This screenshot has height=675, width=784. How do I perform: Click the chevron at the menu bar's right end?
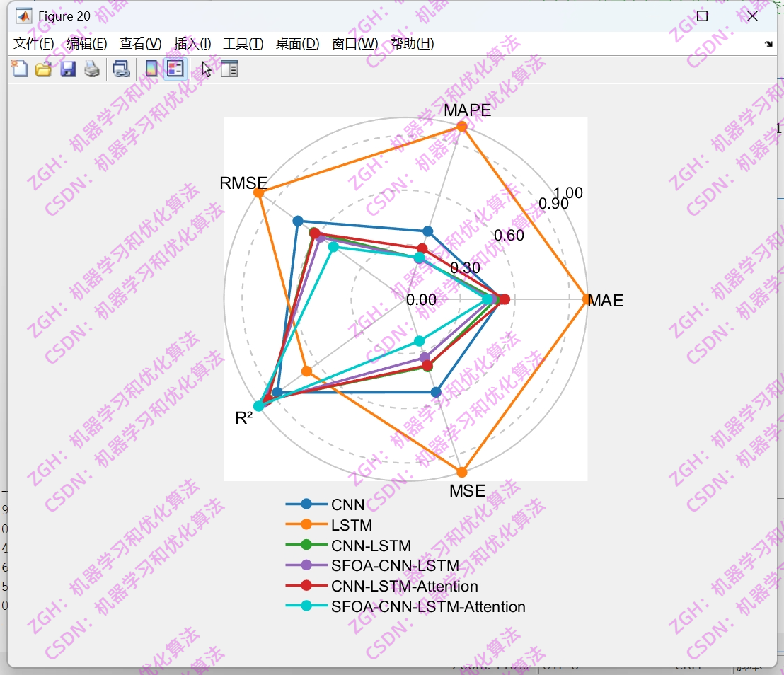coord(768,43)
